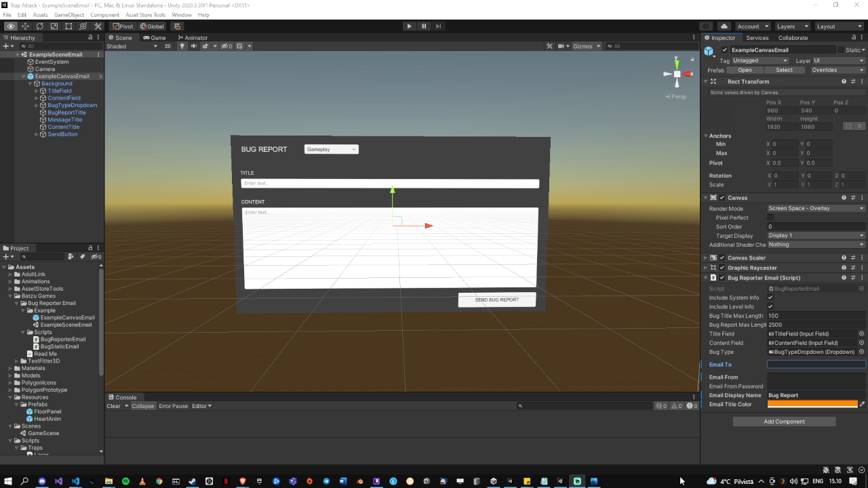Click the Script object picker circle

862,289
